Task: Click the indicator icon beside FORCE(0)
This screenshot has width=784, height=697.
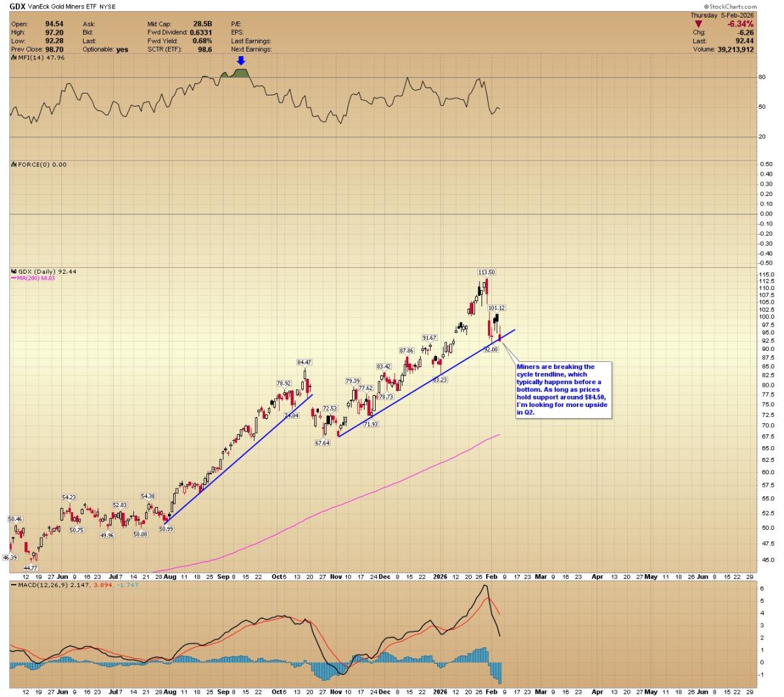Action: [13, 165]
